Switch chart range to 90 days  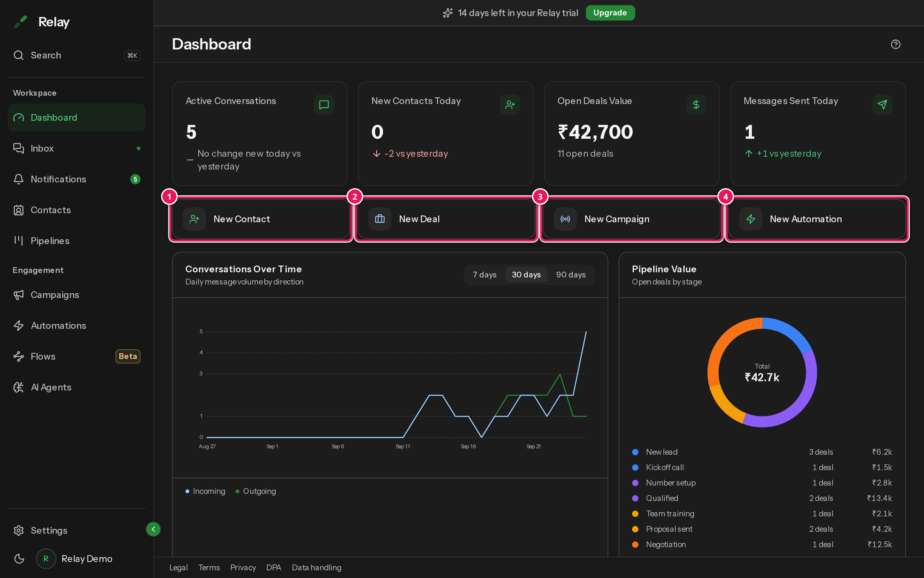coord(571,275)
